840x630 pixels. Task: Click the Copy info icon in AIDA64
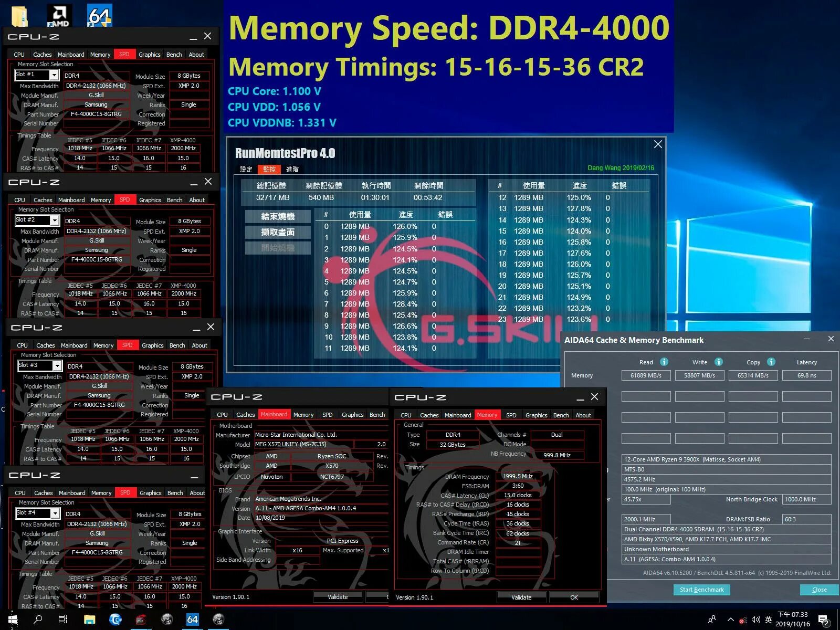point(771,362)
